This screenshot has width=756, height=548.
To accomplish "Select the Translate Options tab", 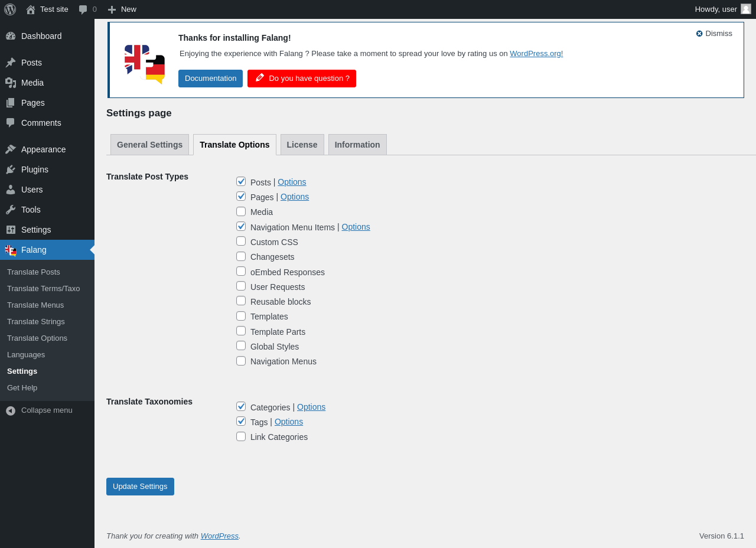I will click(234, 145).
